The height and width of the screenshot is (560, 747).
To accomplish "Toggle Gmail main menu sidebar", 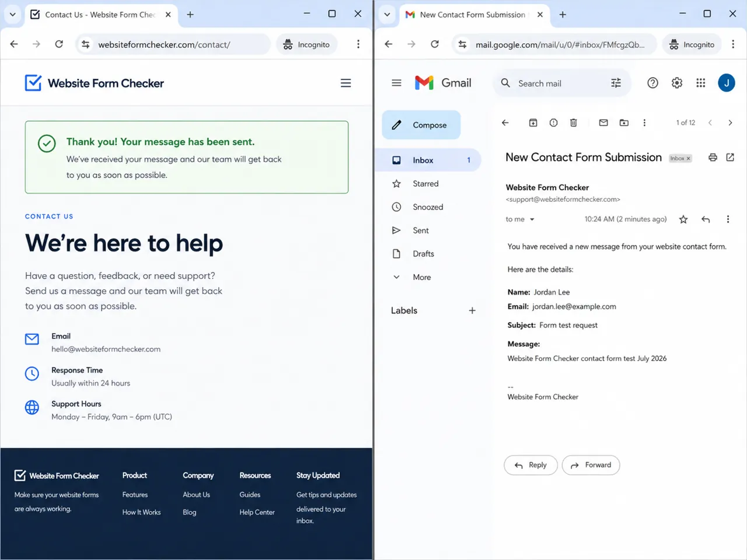I will click(x=397, y=83).
